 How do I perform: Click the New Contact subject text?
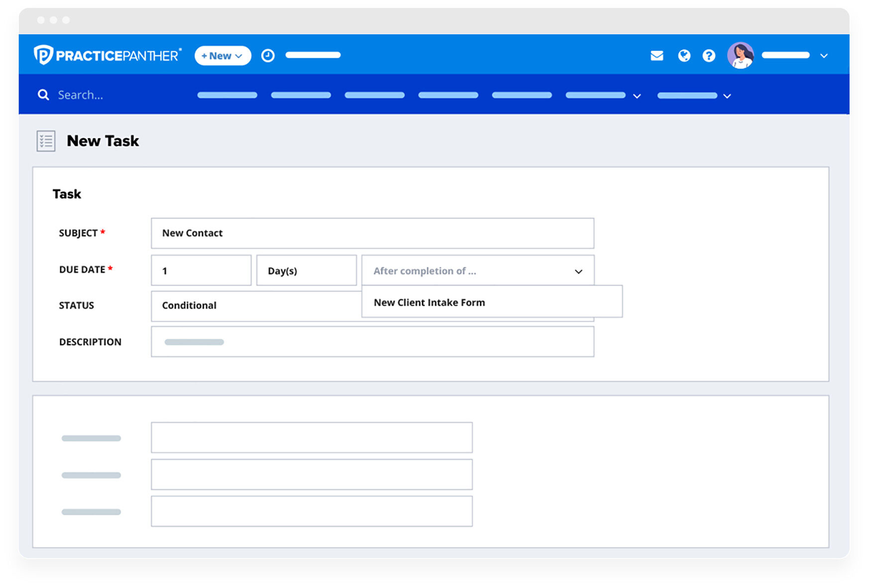pos(192,233)
